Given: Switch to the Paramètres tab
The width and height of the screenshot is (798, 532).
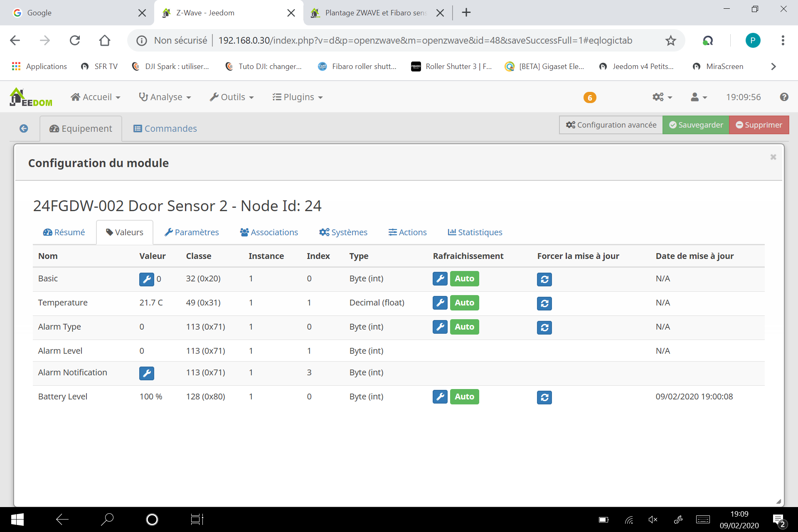Looking at the screenshot, I should tap(192, 232).
